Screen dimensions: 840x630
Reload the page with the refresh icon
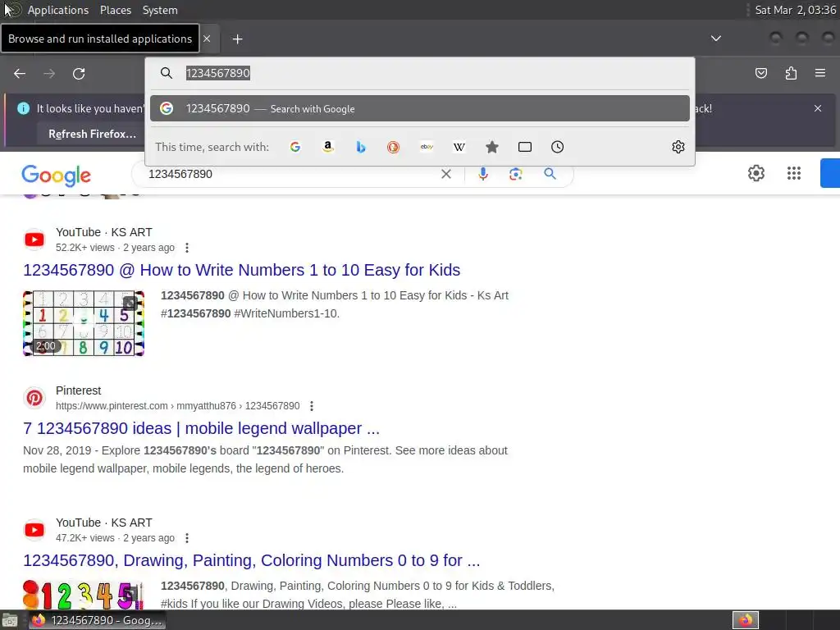pos(79,73)
